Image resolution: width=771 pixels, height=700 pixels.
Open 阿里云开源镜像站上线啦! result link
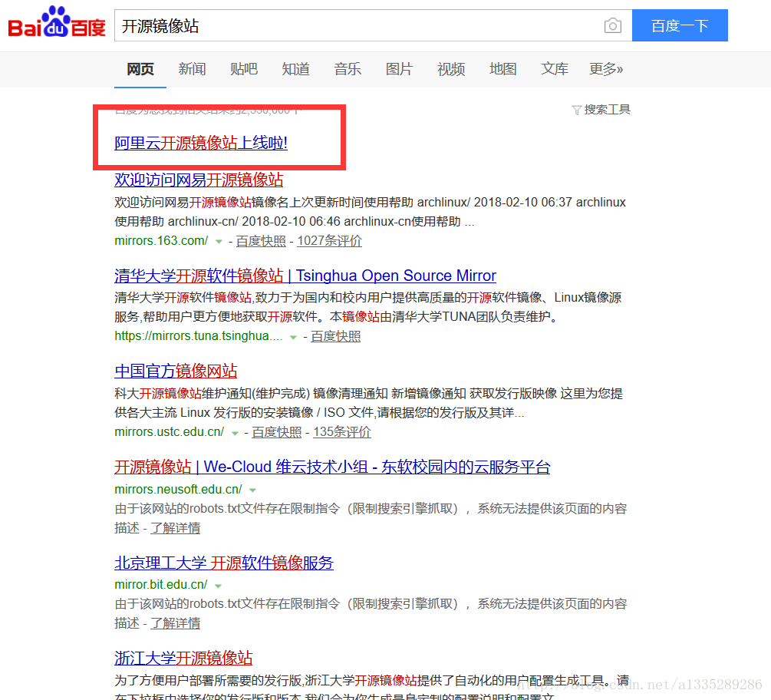click(201, 143)
